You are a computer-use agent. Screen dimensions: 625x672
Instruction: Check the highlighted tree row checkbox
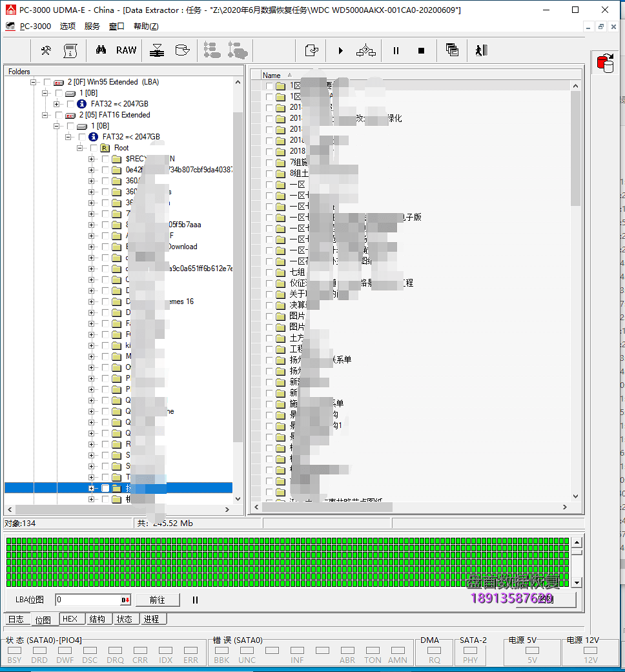[105, 488]
